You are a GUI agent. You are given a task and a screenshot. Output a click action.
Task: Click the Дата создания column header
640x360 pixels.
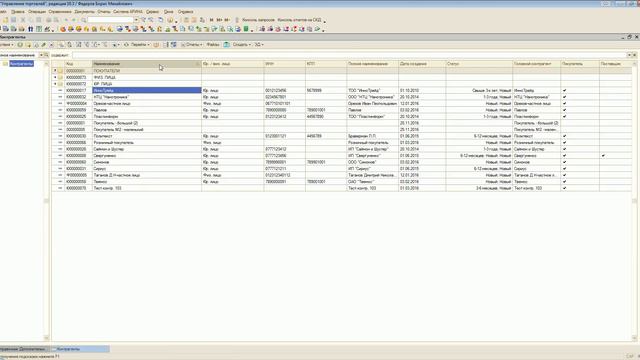[x=422, y=64]
